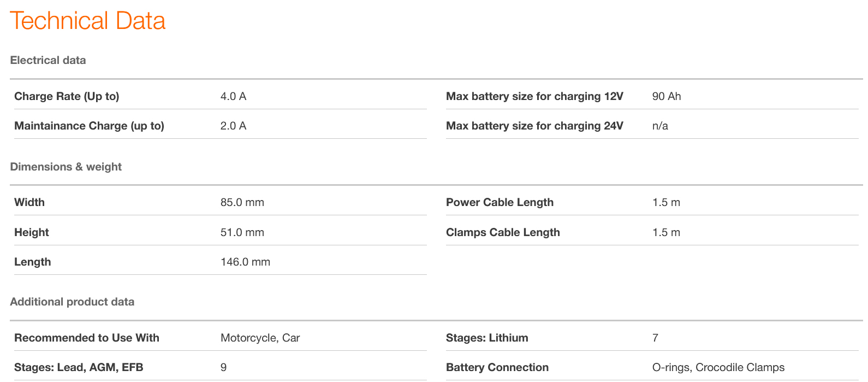Click Max battery size for charging 24V
The height and width of the screenshot is (382, 868).
tap(534, 126)
